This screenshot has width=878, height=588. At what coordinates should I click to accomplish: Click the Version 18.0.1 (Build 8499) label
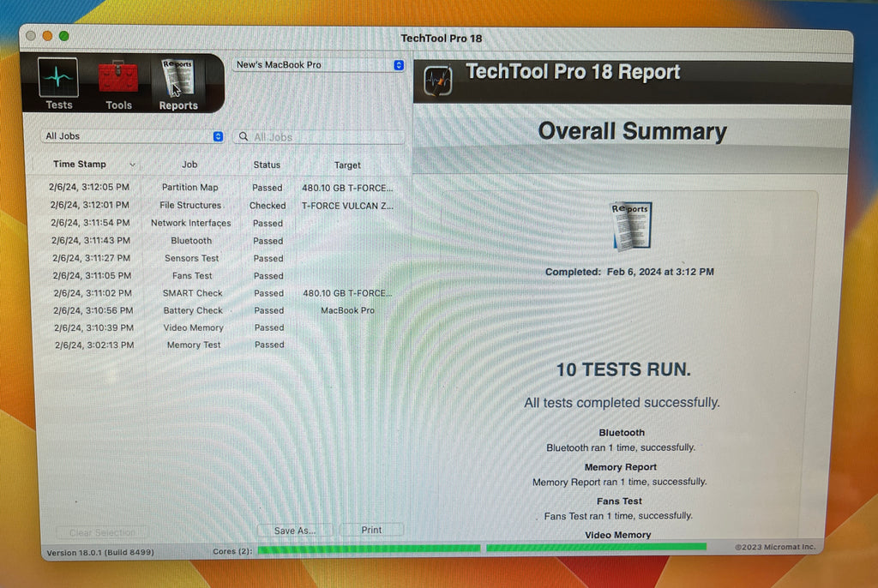100,552
